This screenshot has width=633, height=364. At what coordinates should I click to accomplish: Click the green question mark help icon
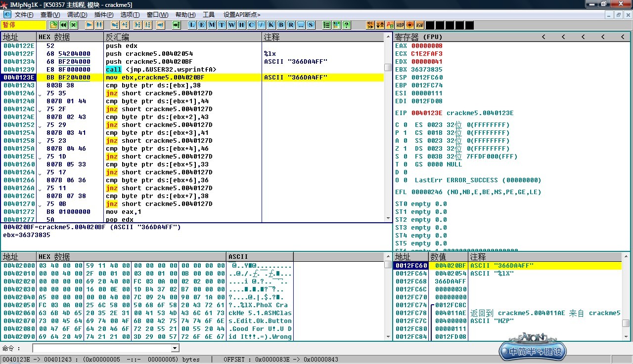pos(347,25)
